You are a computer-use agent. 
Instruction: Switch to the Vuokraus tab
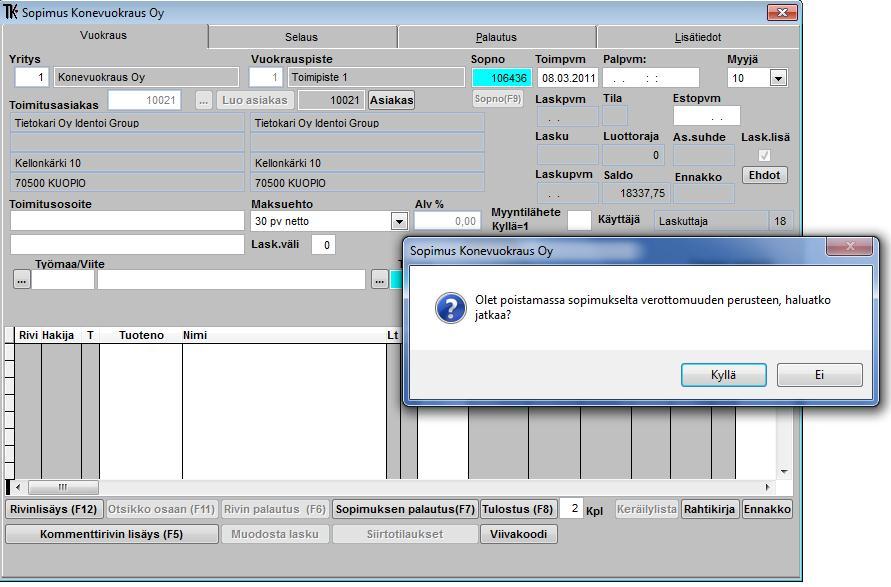point(103,35)
